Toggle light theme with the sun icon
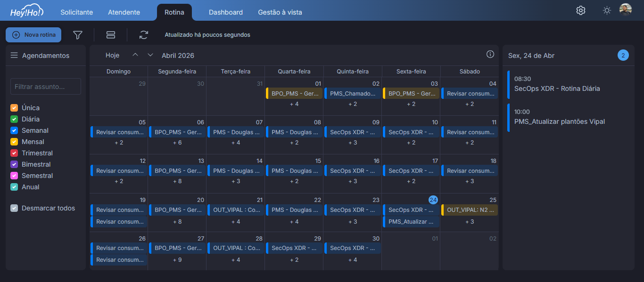 (607, 10)
